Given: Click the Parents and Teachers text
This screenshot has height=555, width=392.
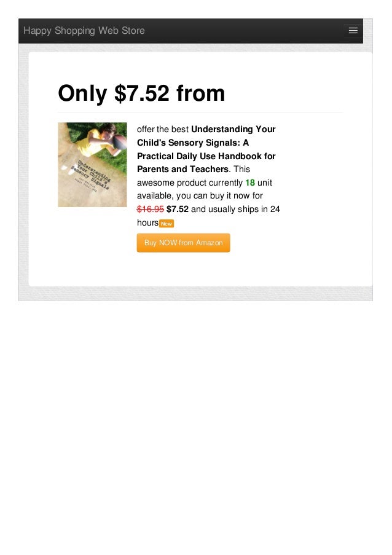Looking at the screenshot, I should click(182, 169).
